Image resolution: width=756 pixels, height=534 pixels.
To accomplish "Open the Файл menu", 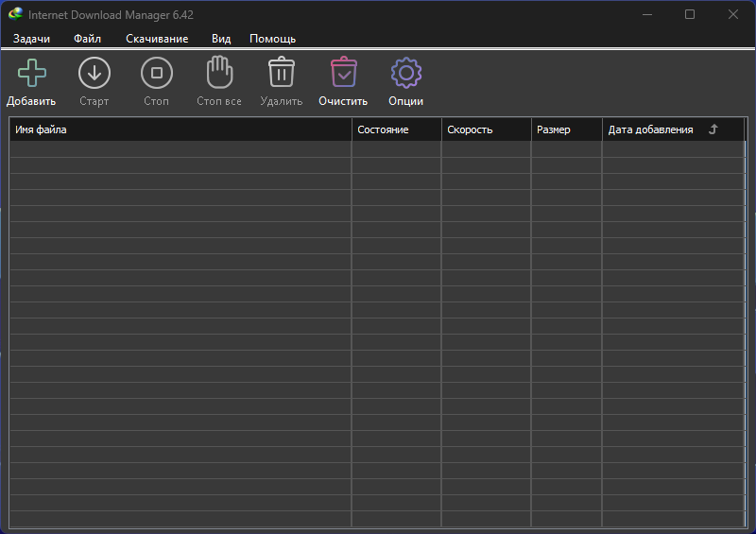I will [87, 39].
